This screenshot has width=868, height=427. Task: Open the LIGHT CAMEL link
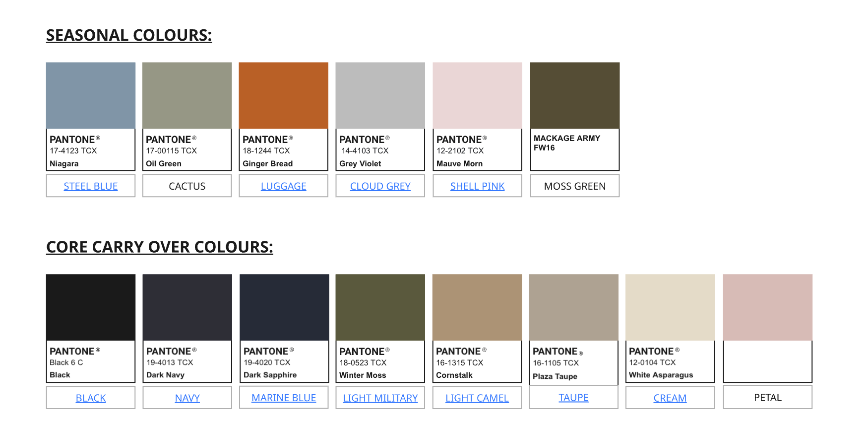pyautogui.click(x=477, y=398)
